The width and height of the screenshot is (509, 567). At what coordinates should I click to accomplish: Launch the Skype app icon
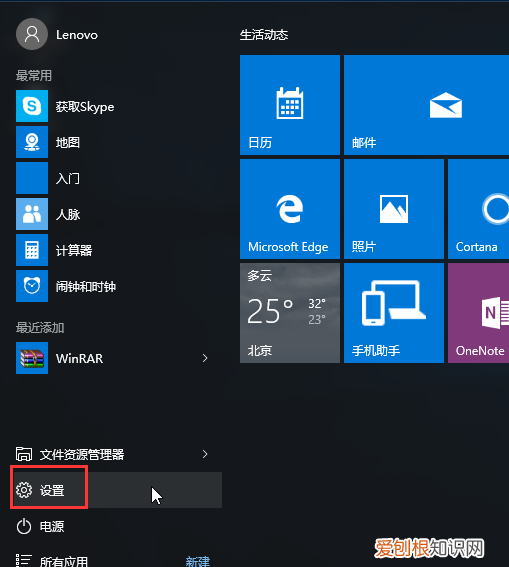point(32,106)
